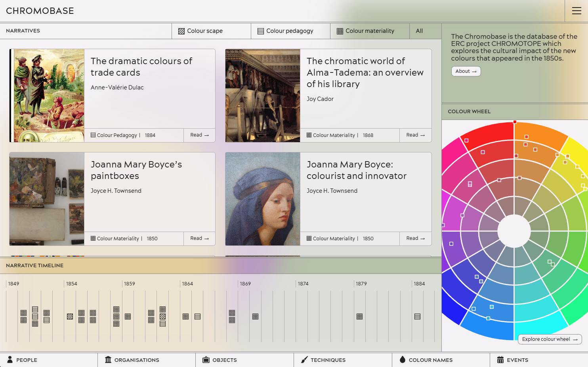Screen dimensions: 588x367
Task: Show All narratives
Action: pos(425,31)
